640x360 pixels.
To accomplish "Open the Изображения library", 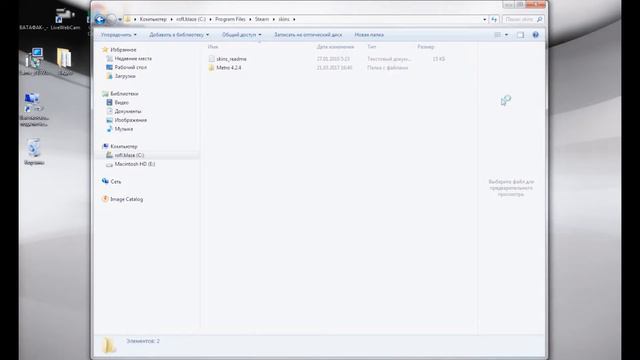I will tap(131, 120).
